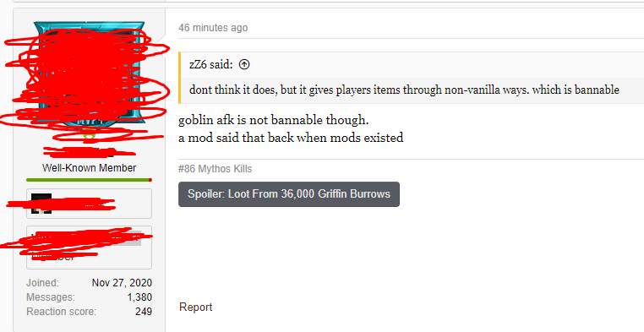Click the red end of the reputation bar
Image resolution: width=644 pixels, height=332 pixels.
tap(150, 180)
